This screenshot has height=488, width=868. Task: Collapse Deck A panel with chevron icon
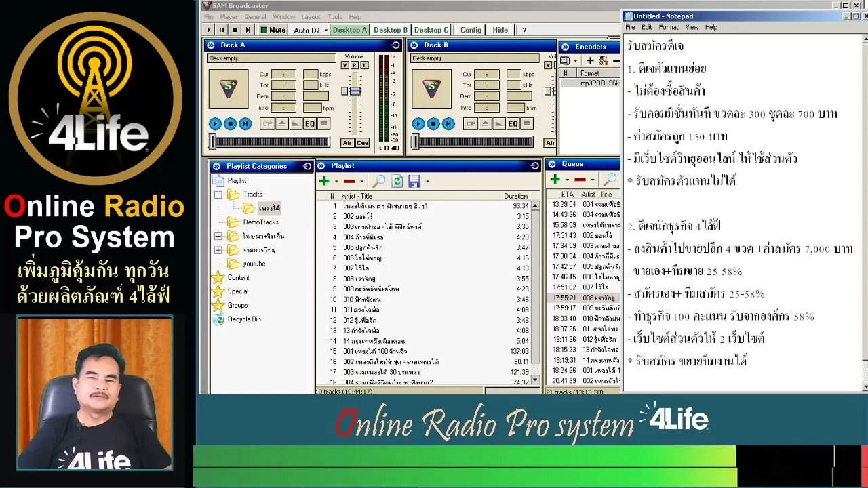point(210,45)
